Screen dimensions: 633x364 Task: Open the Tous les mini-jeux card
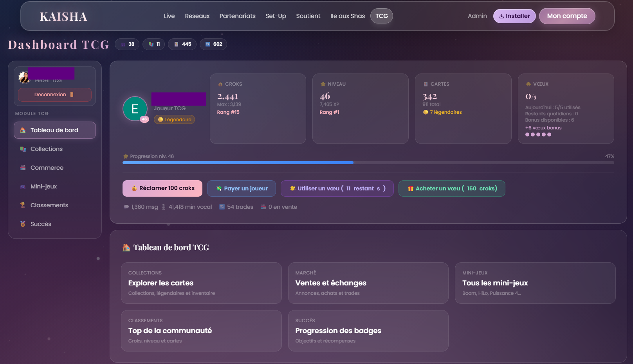[535, 283]
